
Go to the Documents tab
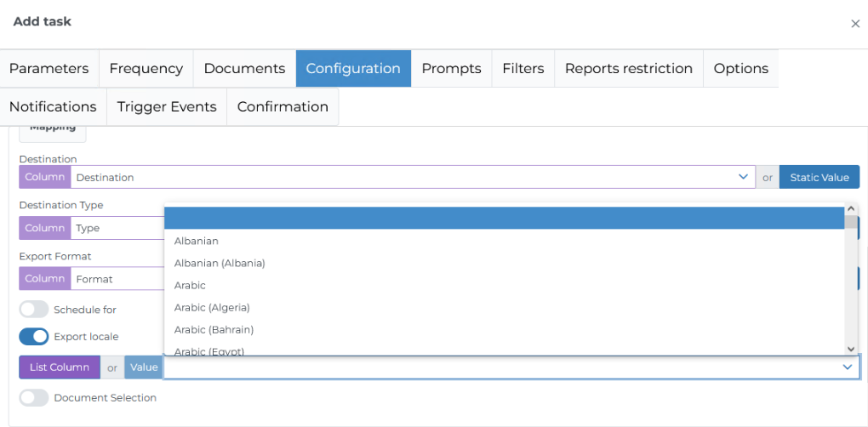pyautogui.click(x=244, y=69)
